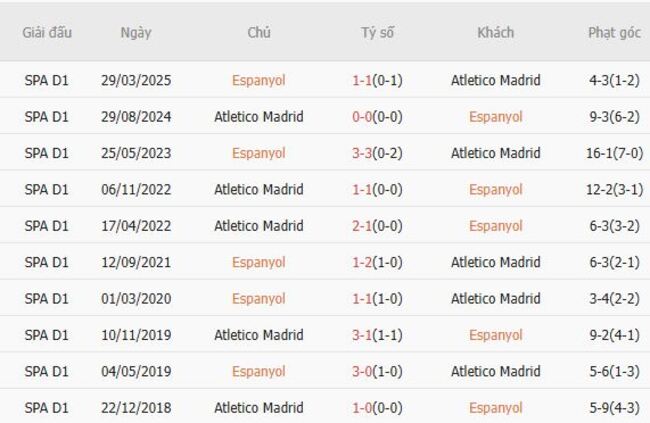650x423 pixels.
Task: Select the 3-0(1-0) score on 04/05/2019
Action: [x=377, y=371]
